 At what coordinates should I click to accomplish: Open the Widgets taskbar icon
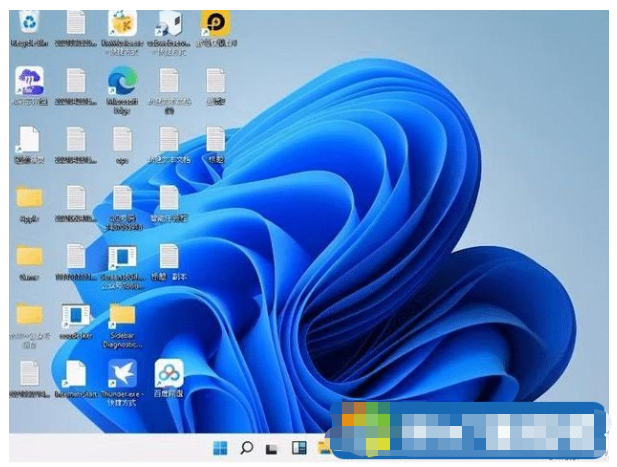click(x=299, y=448)
